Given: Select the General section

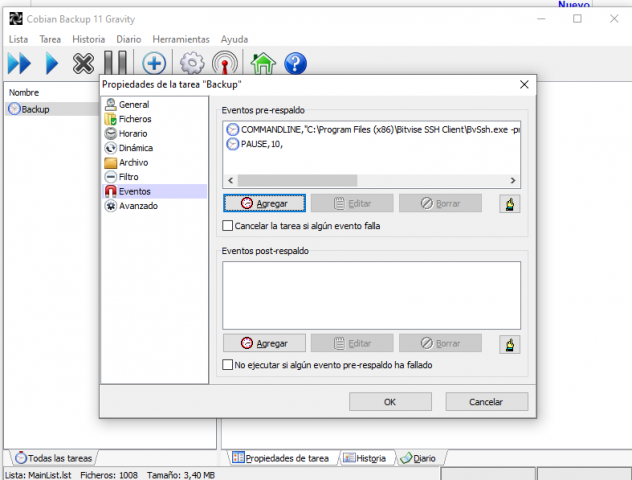Looking at the screenshot, I should click(127, 104).
